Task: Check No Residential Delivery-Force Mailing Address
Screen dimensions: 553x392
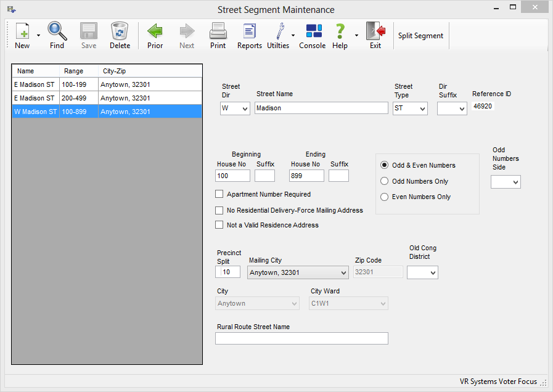Action: point(219,210)
